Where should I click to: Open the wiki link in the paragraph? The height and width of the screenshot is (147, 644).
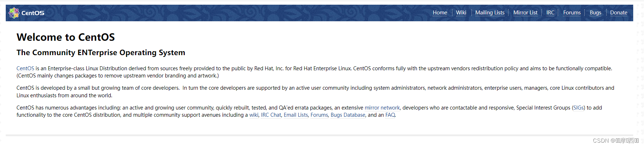click(254, 115)
